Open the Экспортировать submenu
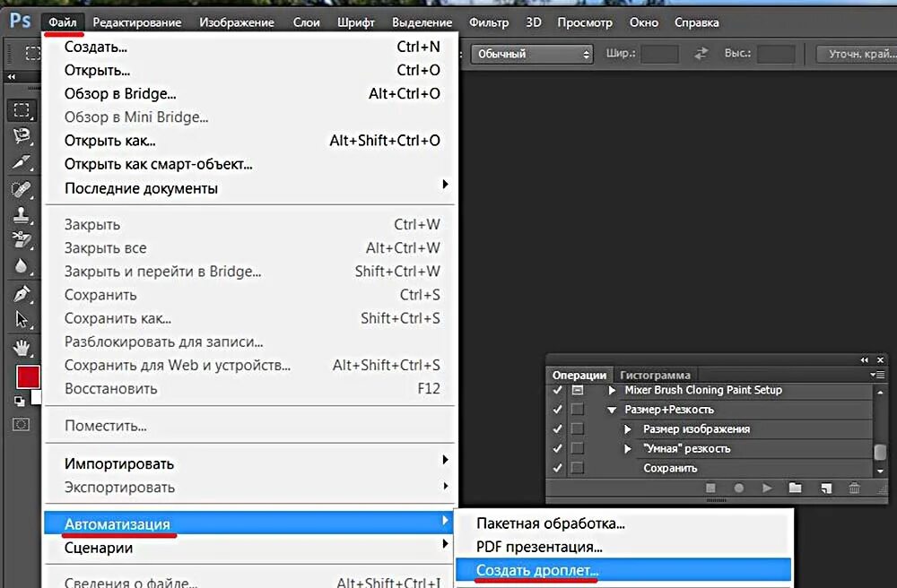The width and height of the screenshot is (897, 588). [x=248, y=488]
